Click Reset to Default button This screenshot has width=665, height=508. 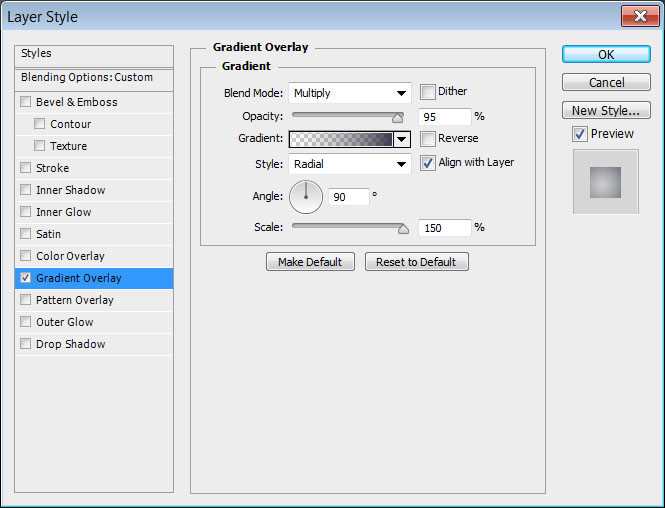(416, 262)
